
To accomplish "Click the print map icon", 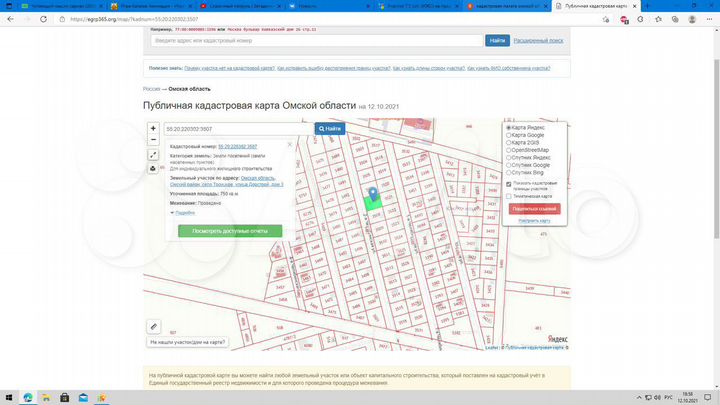I will tap(153, 168).
